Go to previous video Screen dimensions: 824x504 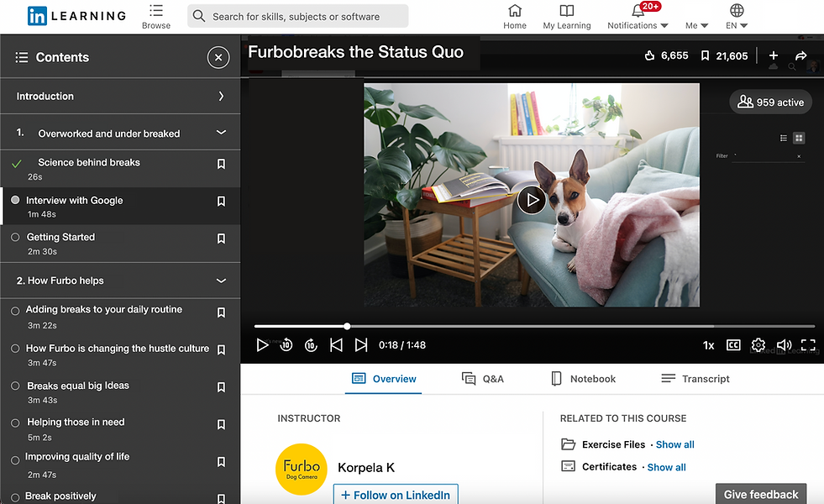pos(336,345)
